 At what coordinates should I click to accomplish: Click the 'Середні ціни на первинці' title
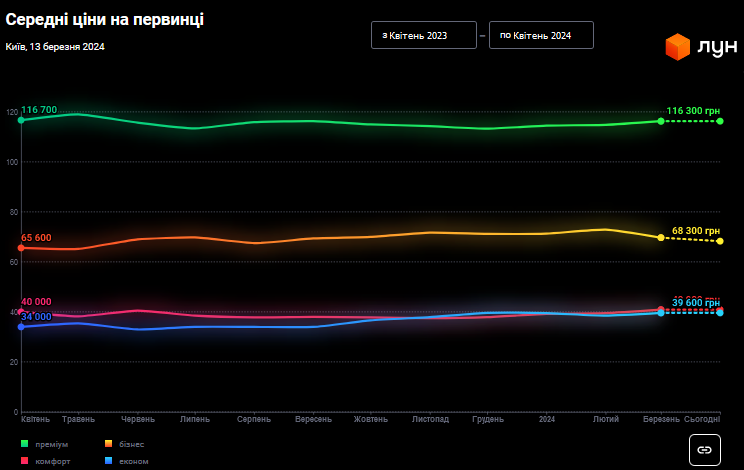(x=105, y=20)
